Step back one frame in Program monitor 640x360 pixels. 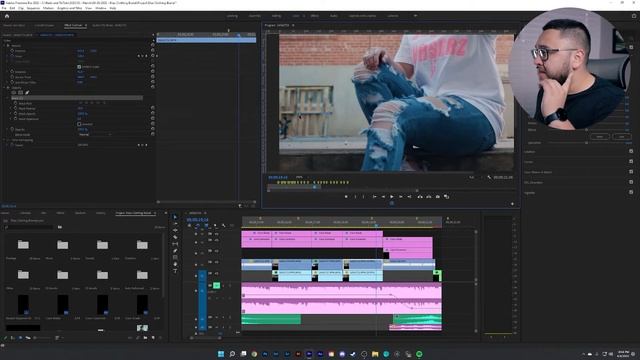pos(383,197)
